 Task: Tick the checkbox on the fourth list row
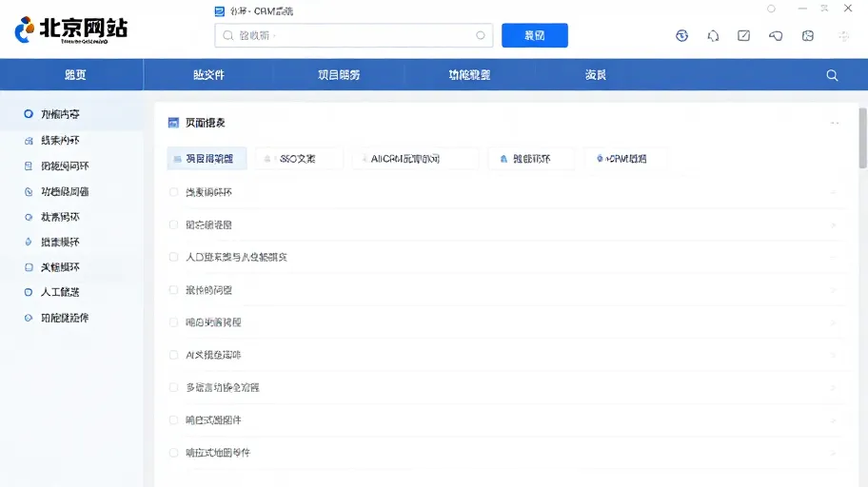[x=173, y=290]
